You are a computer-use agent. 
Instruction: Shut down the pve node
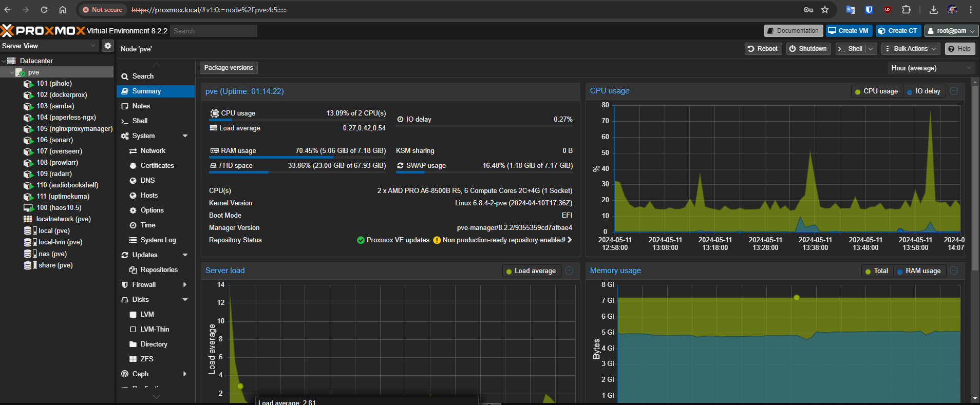(x=808, y=49)
